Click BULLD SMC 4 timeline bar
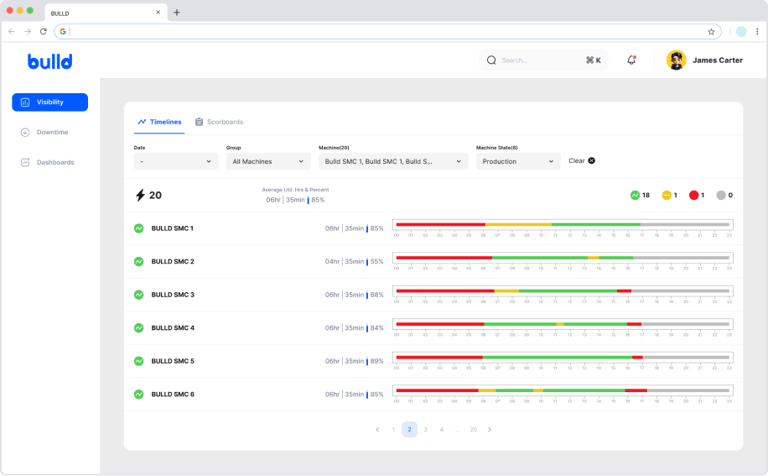 [x=563, y=324]
